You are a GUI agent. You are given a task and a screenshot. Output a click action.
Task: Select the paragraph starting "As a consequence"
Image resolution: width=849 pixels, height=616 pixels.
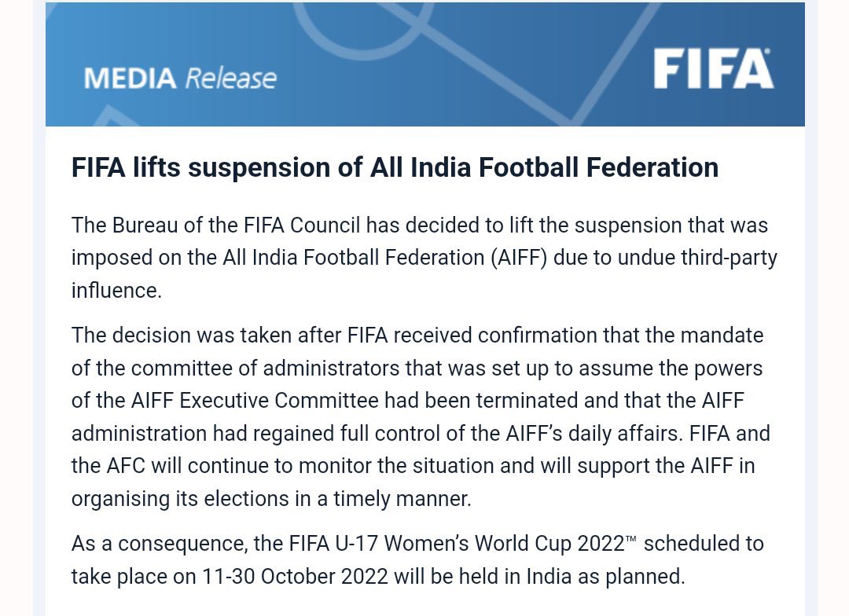(417, 559)
